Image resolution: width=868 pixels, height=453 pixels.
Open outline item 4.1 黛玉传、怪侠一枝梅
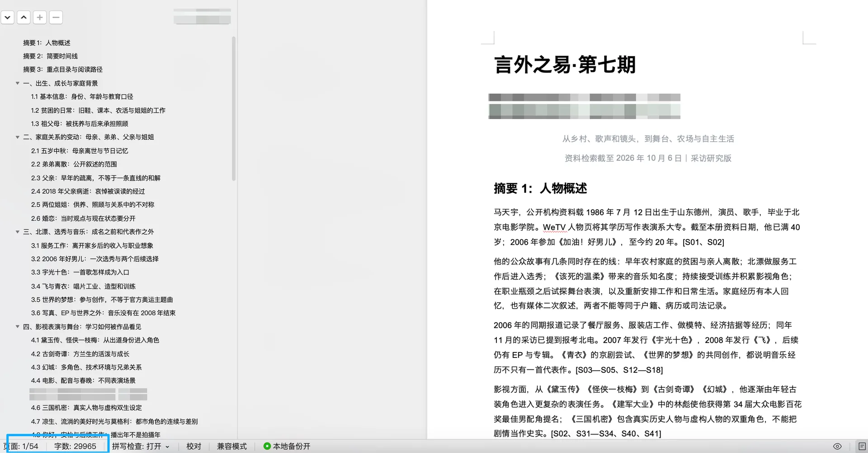(95, 340)
